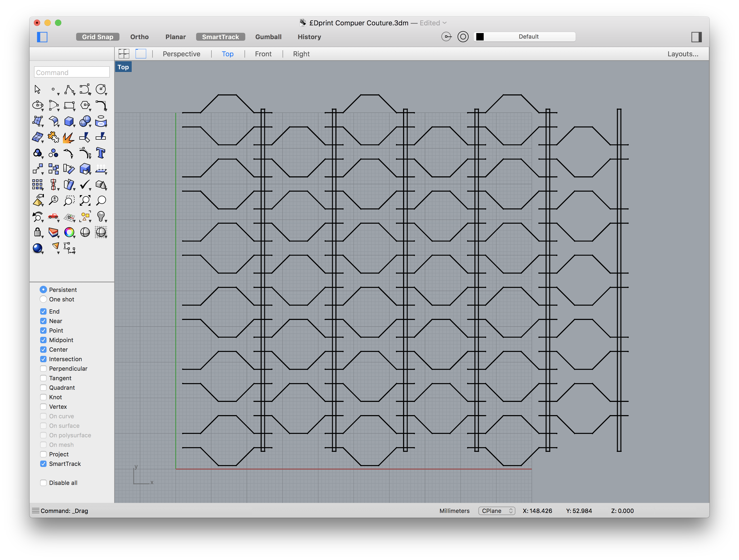Viewport: 739px width, 560px height.
Task: Toggle the Ortho button
Action: tap(139, 37)
